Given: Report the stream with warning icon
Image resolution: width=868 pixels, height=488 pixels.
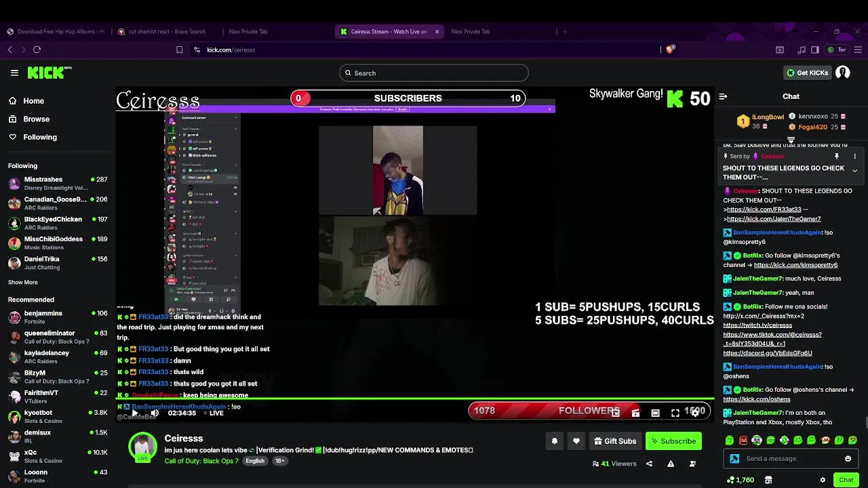Looking at the screenshot, I should (671, 464).
